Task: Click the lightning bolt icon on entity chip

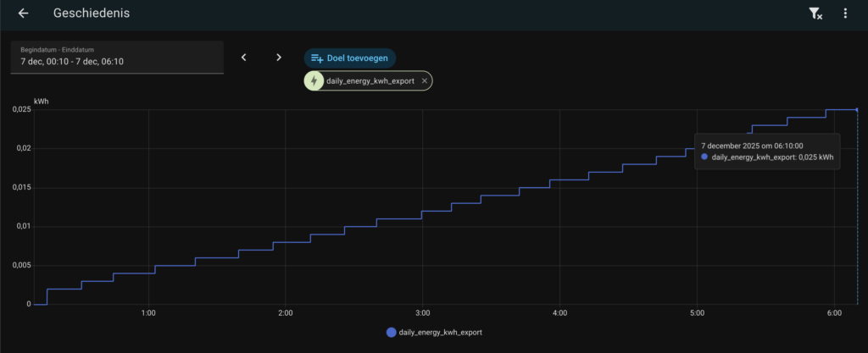Action: [x=314, y=80]
